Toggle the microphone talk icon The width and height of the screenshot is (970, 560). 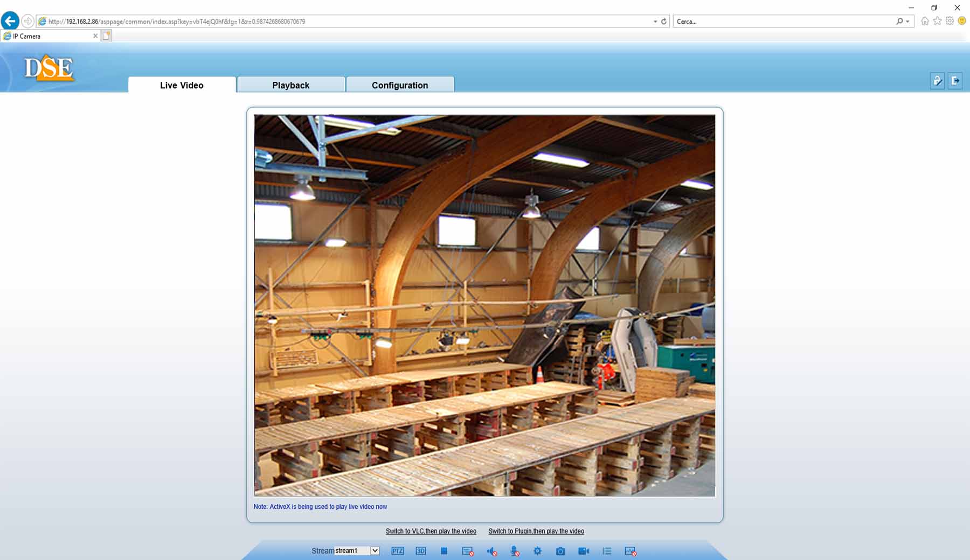coord(515,551)
